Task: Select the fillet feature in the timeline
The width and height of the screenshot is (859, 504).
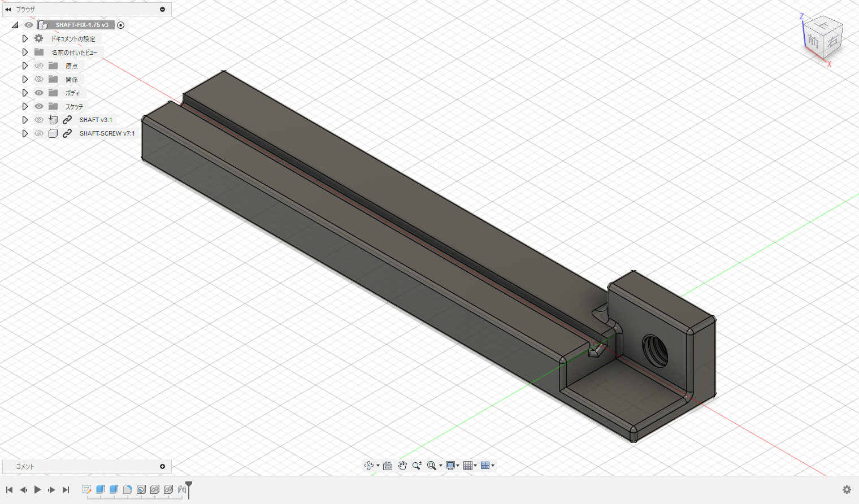Action: click(128, 489)
